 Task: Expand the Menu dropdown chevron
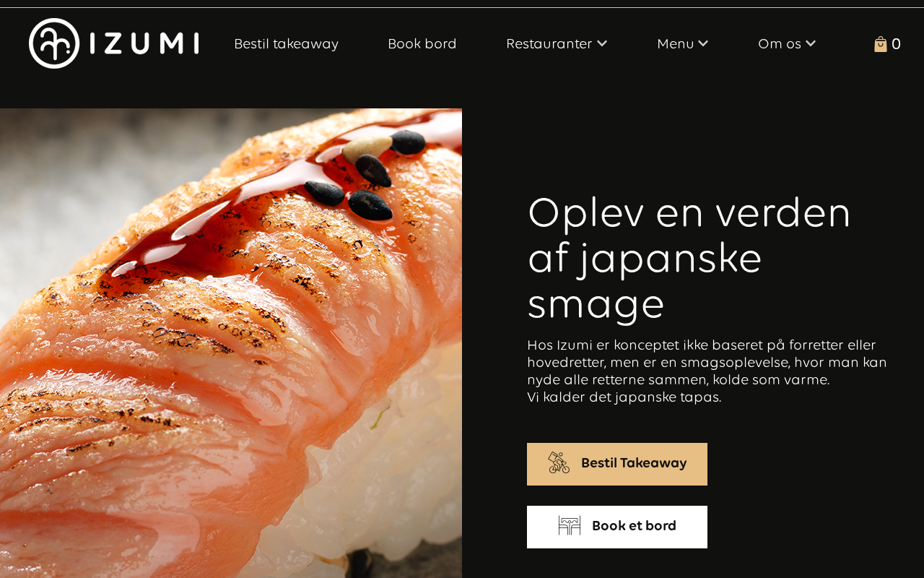tap(703, 44)
